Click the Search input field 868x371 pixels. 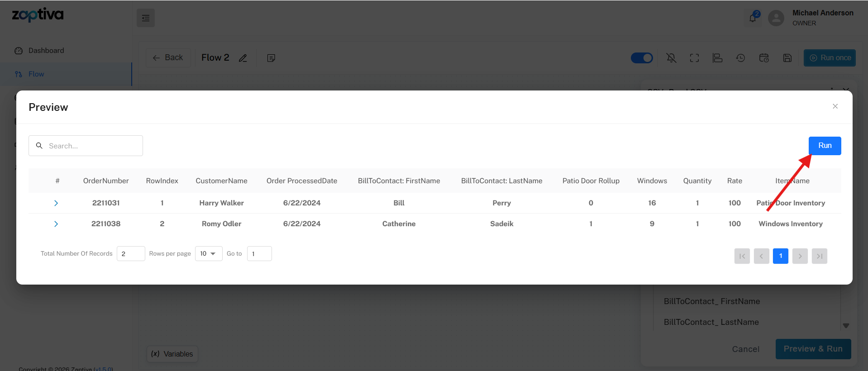click(x=86, y=146)
